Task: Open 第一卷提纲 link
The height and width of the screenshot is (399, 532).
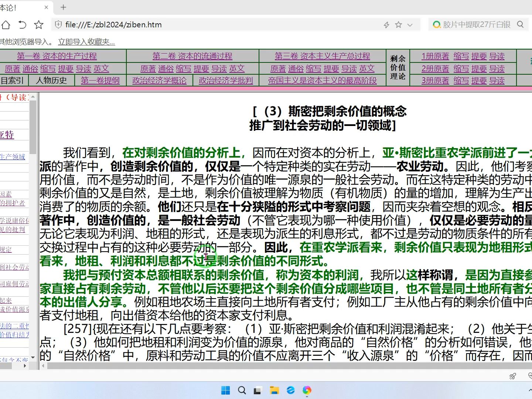Action: [x=100, y=81]
